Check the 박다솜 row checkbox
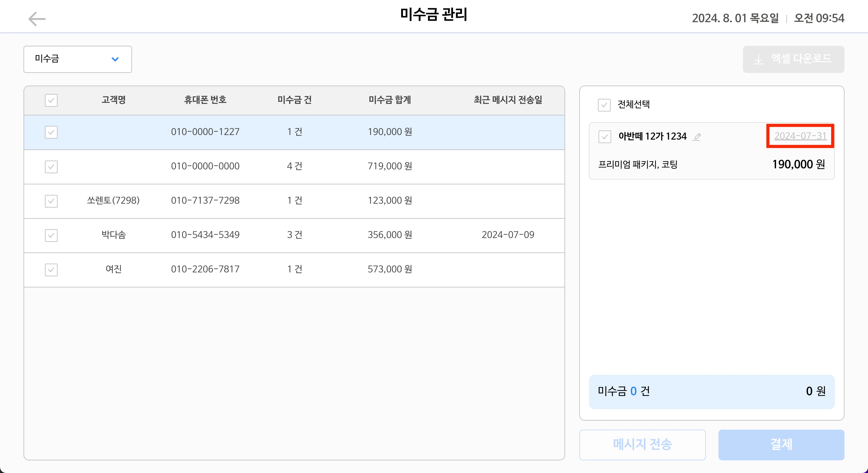The height and width of the screenshot is (473, 868). point(51,236)
